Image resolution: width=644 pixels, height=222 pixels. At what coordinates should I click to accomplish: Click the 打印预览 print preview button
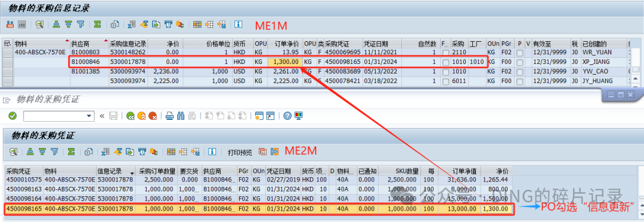click(240, 152)
